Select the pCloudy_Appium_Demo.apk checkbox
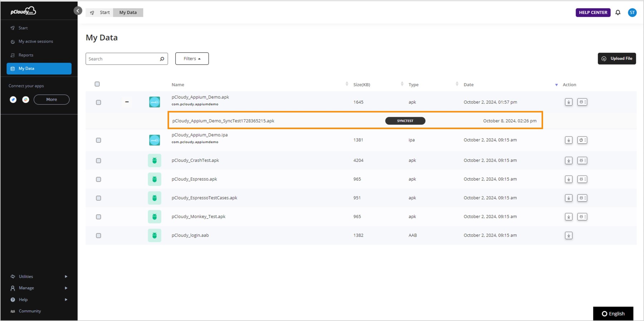 click(98, 103)
